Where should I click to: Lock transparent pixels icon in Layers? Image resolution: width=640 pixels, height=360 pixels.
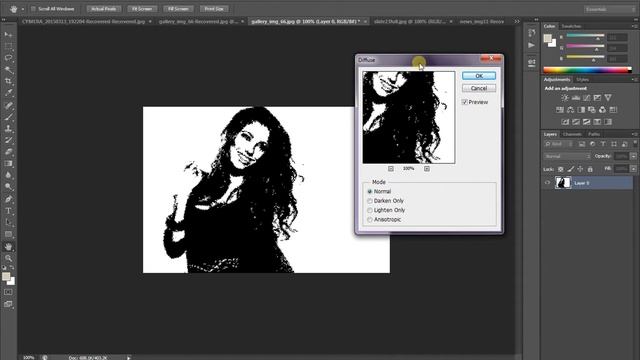tap(561, 169)
